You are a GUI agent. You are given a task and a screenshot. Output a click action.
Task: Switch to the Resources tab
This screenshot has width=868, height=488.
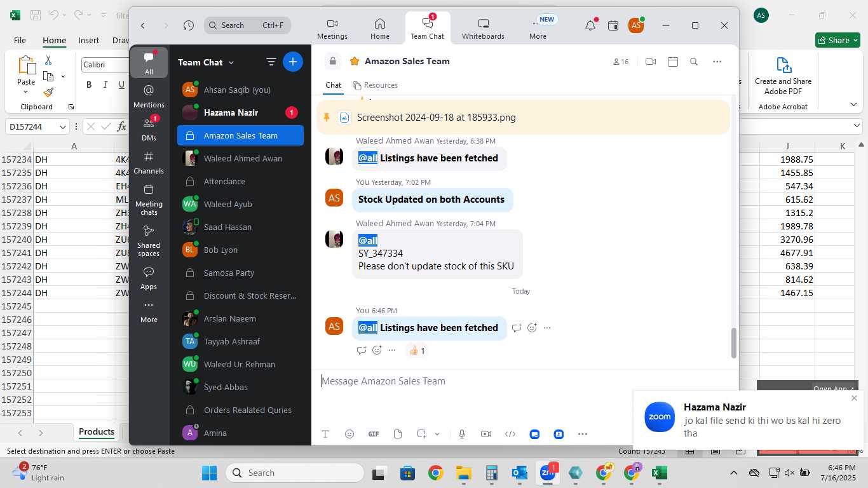pos(376,85)
